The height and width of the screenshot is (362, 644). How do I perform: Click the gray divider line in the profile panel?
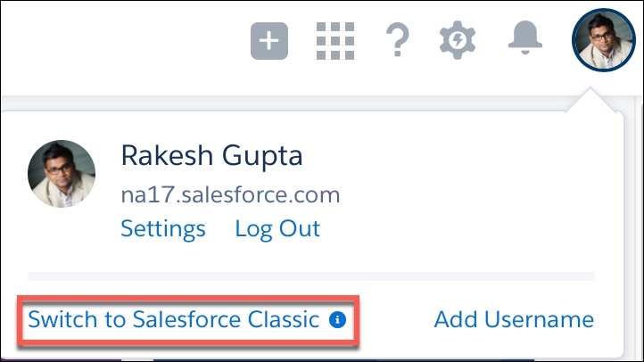tap(310, 276)
